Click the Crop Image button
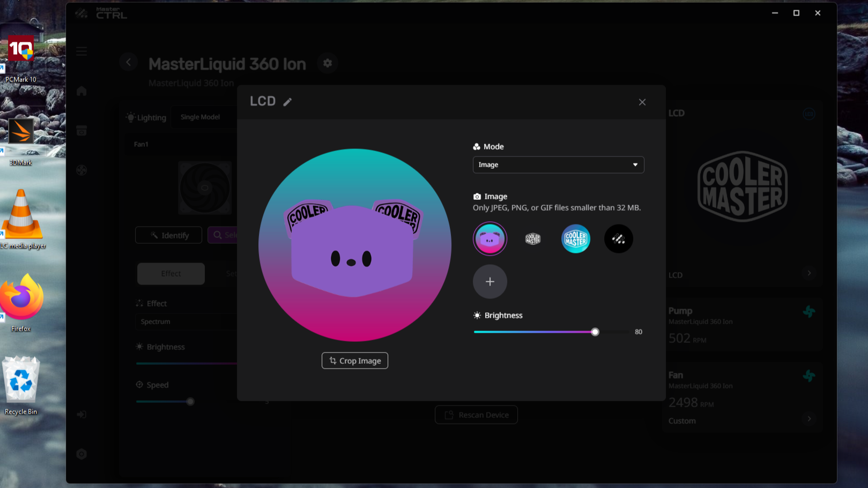Screen dimensions: 868x488 coord(355,361)
